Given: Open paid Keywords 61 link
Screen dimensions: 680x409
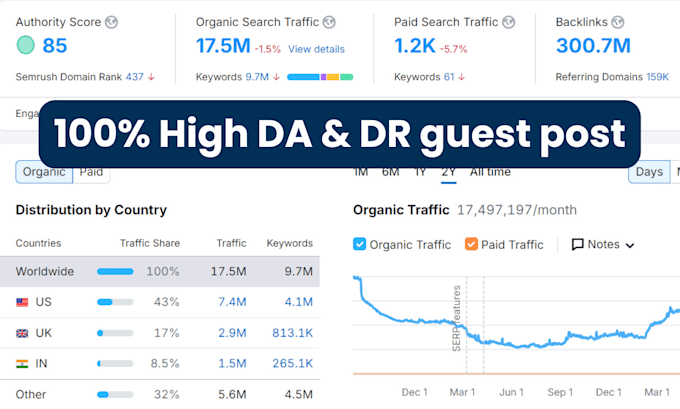Looking at the screenshot, I should pos(449,77).
